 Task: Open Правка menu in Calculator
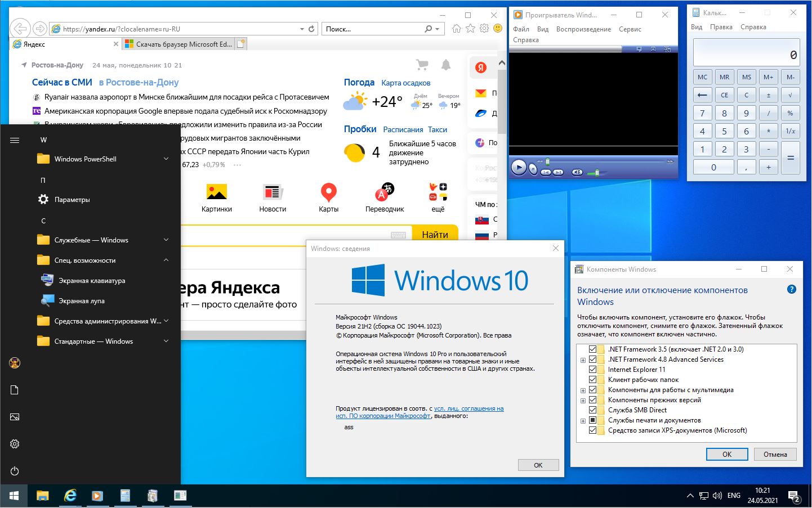(721, 27)
